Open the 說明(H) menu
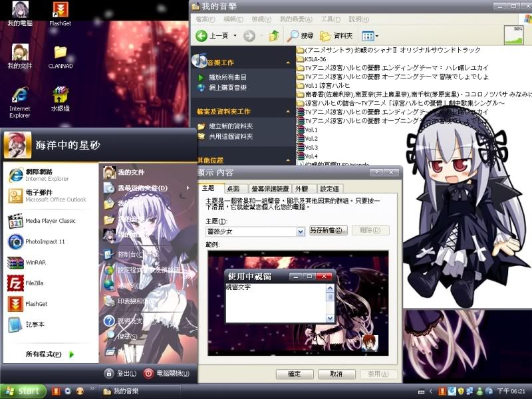Screen dimensions: 532x399 coord(358,19)
